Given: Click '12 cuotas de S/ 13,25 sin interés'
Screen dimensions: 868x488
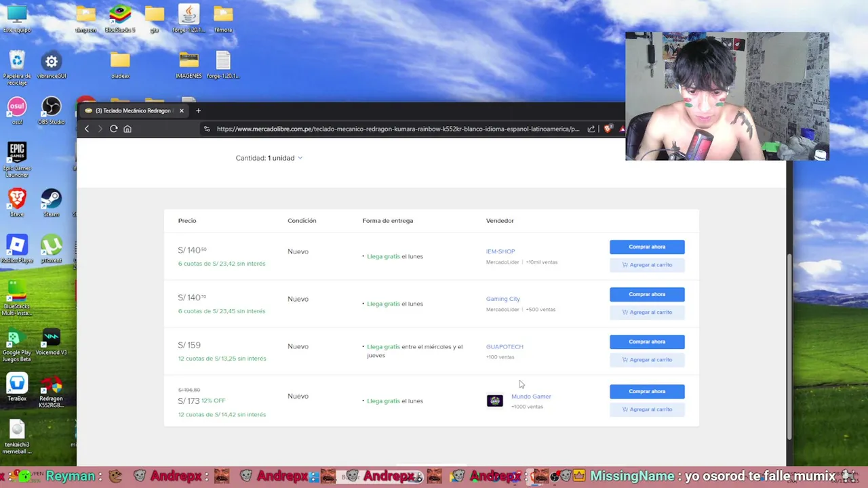Looking at the screenshot, I should [222, 359].
